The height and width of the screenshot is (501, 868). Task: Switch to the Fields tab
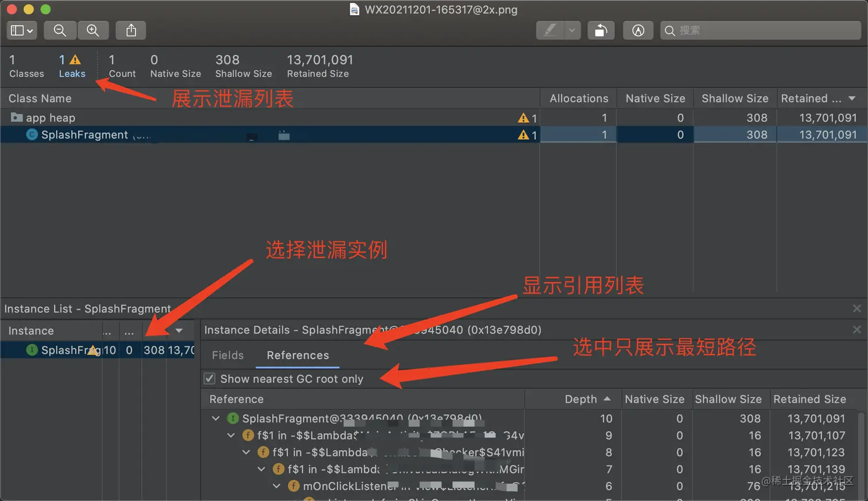[x=227, y=355]
